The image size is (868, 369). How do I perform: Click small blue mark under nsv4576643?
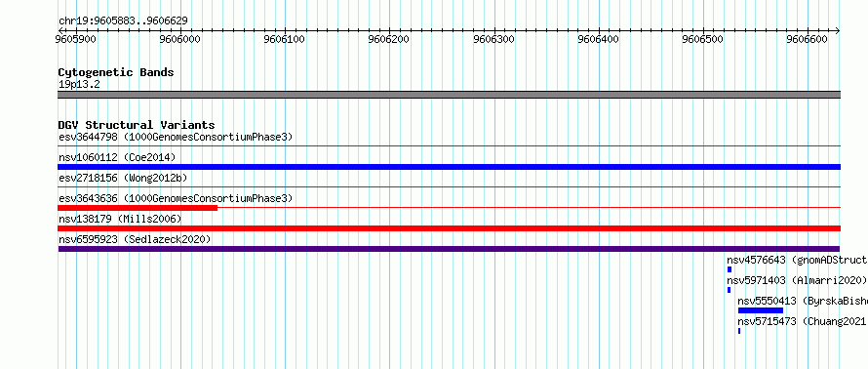[730, 269]
